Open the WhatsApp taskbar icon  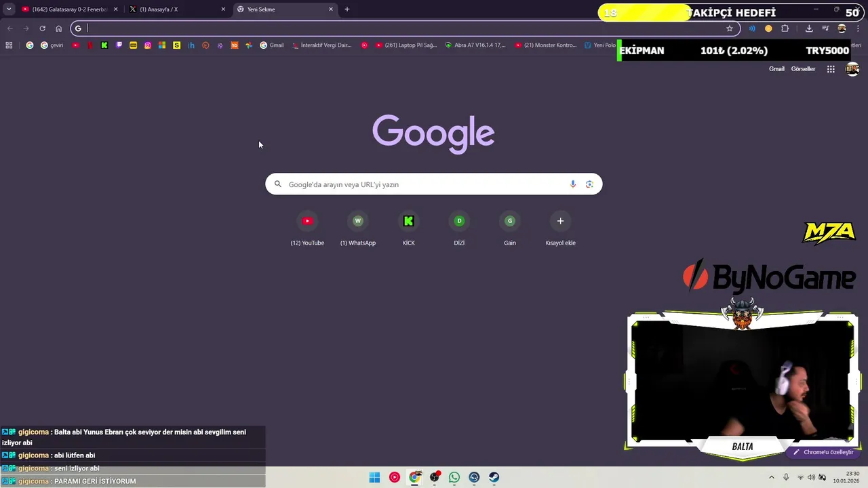click(454, 478)
